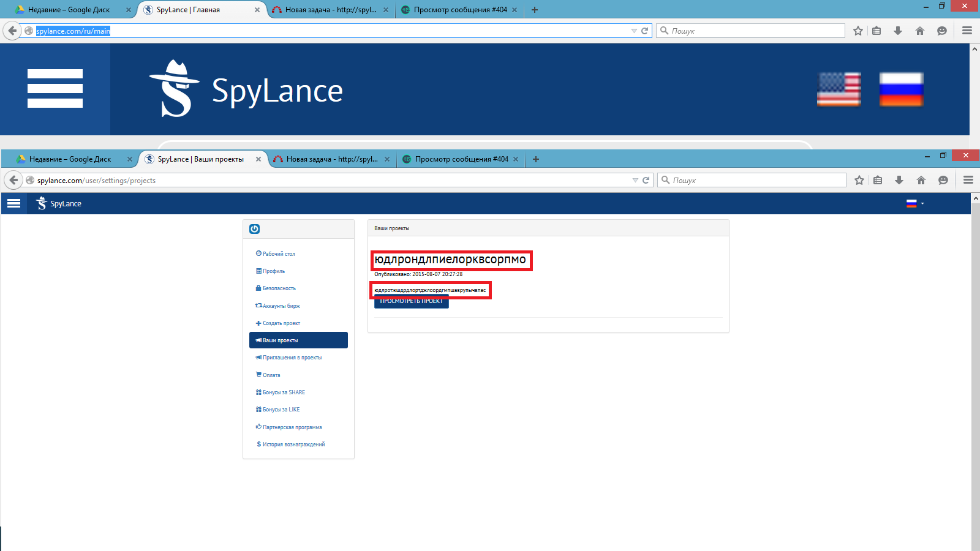
Task: Open Безопасность security settings
Action: click(x=279, y=288)
